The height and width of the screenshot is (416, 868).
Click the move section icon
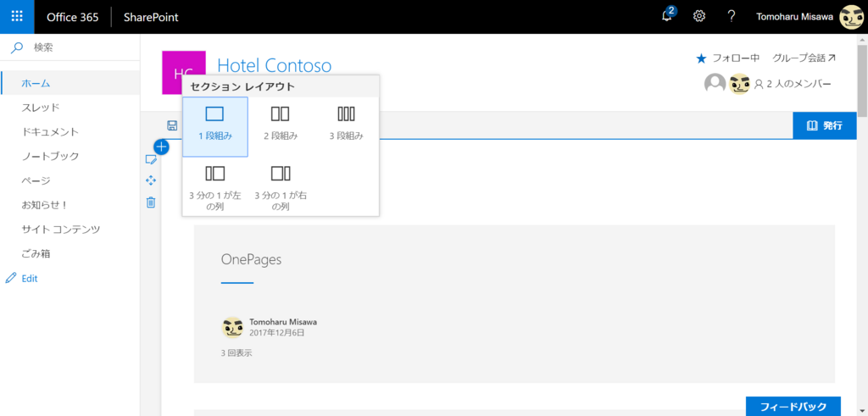(x=151, y=181)
